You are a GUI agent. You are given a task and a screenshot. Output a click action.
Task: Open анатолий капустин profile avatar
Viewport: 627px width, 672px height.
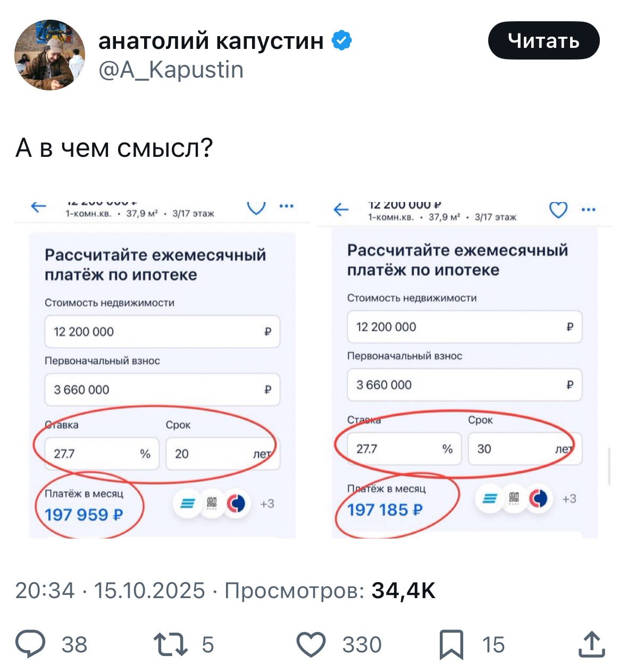pos(49,55)
